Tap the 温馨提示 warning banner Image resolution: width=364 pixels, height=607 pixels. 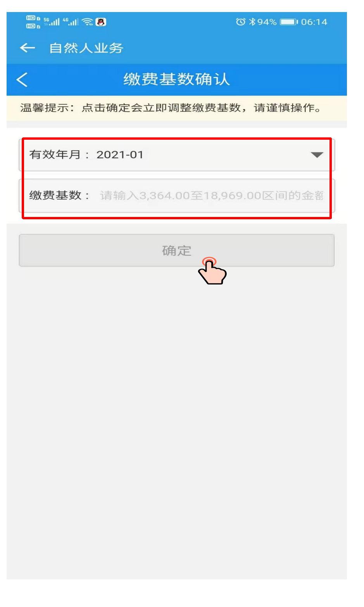pos(177,108)
